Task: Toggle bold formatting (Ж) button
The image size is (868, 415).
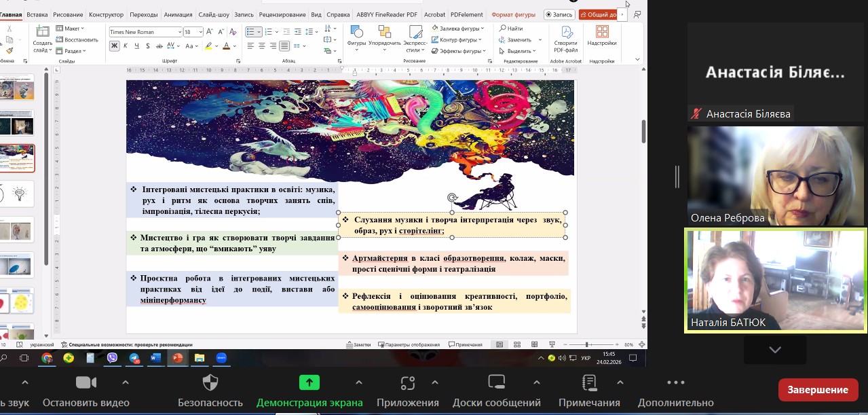Action: pos(114,46)
